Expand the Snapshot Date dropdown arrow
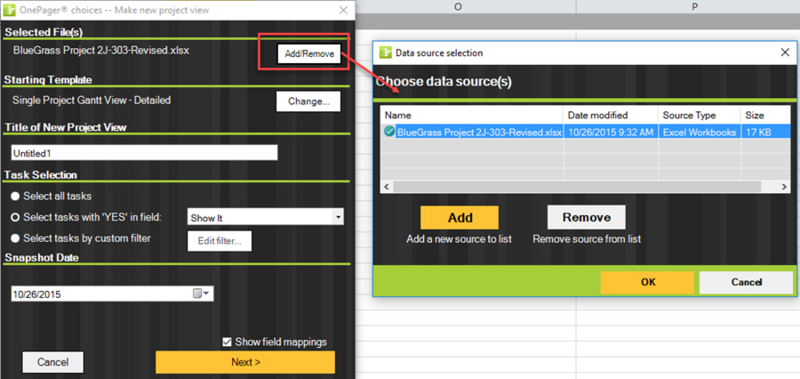 point(206,294)
